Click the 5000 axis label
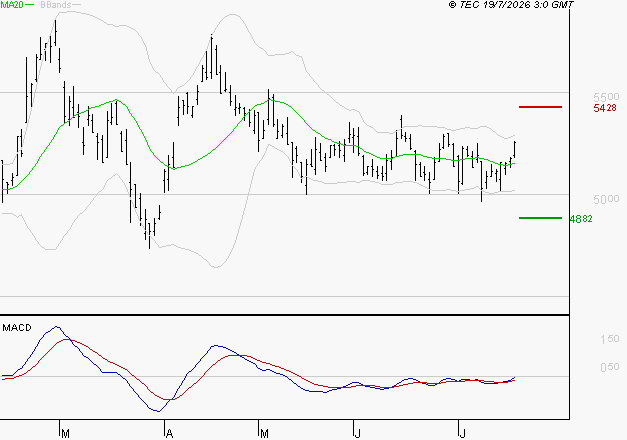The image size is (627, 440). point(606,199)
